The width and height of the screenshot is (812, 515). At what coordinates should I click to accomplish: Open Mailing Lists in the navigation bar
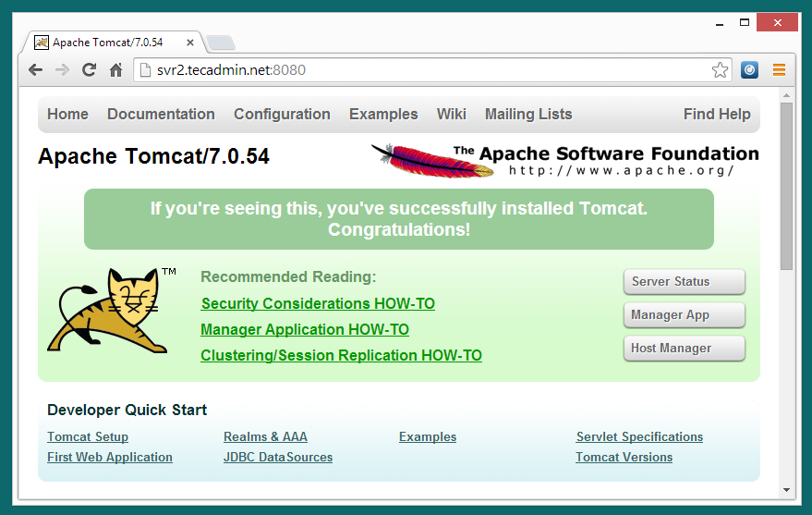point(528,114)
